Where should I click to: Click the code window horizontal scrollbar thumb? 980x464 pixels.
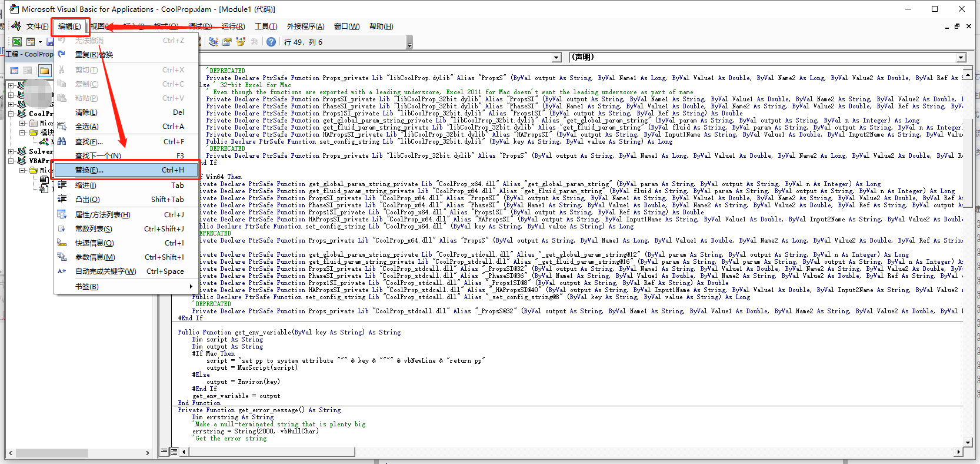point(272,452)
